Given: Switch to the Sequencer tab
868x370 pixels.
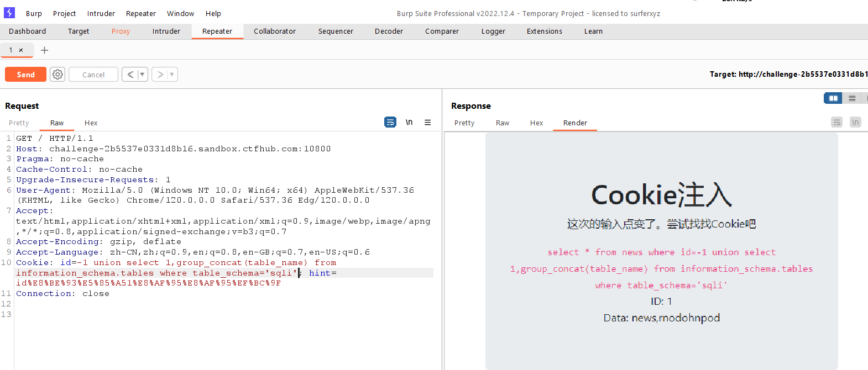Looking at the screenshot, I should click(x=336, y=31).
